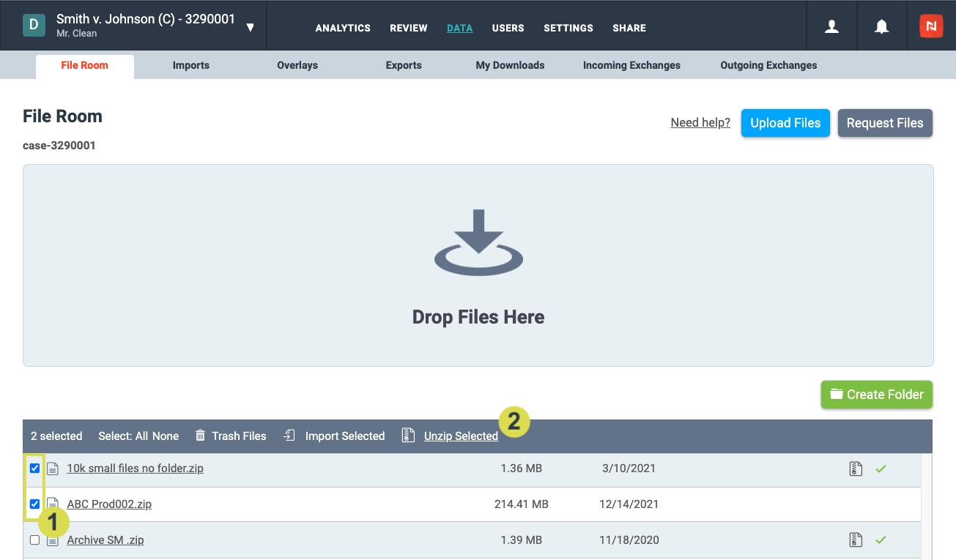Click the Request Files button

click(885, 123)
